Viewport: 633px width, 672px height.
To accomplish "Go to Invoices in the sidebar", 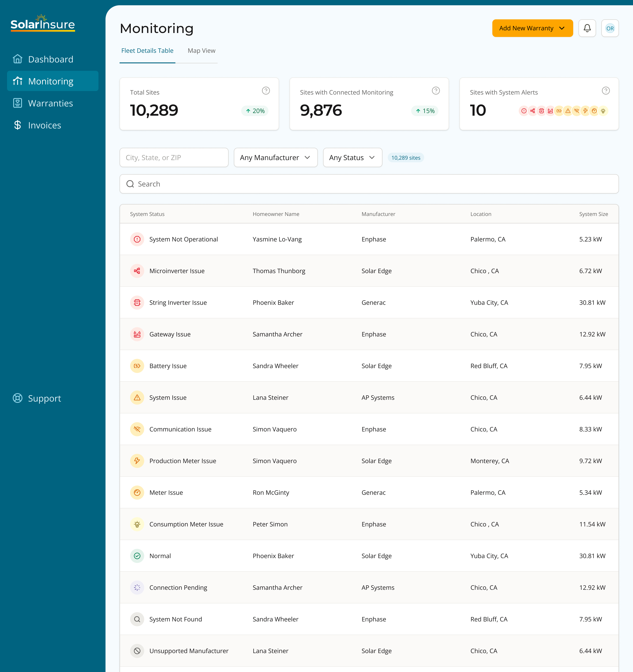I will click(x=45, y=125).
